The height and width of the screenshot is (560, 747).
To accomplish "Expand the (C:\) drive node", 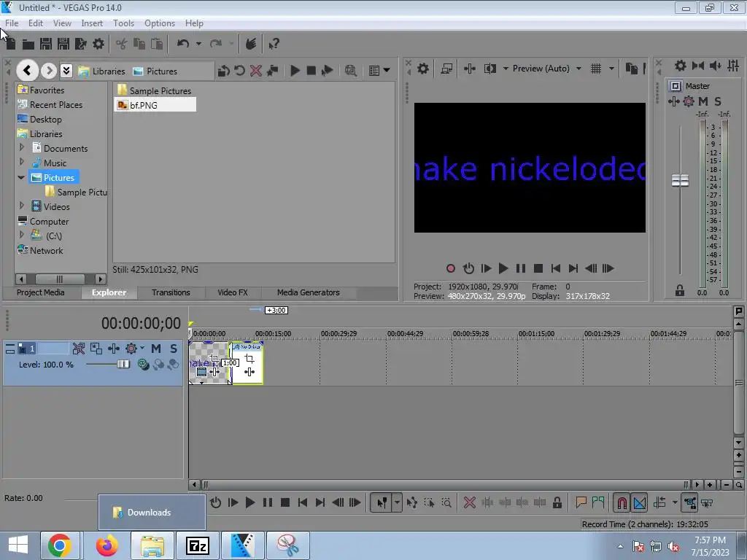I will coord(21,236).
